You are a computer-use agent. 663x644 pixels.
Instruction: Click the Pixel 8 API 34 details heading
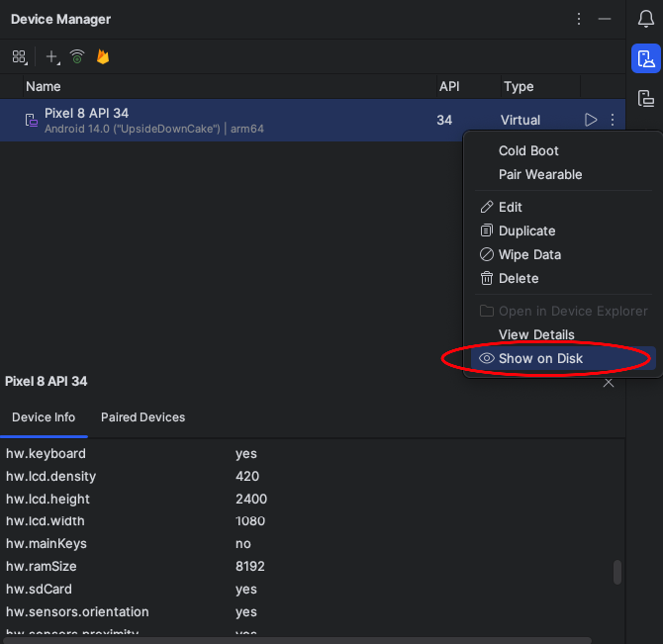(47, 381)
